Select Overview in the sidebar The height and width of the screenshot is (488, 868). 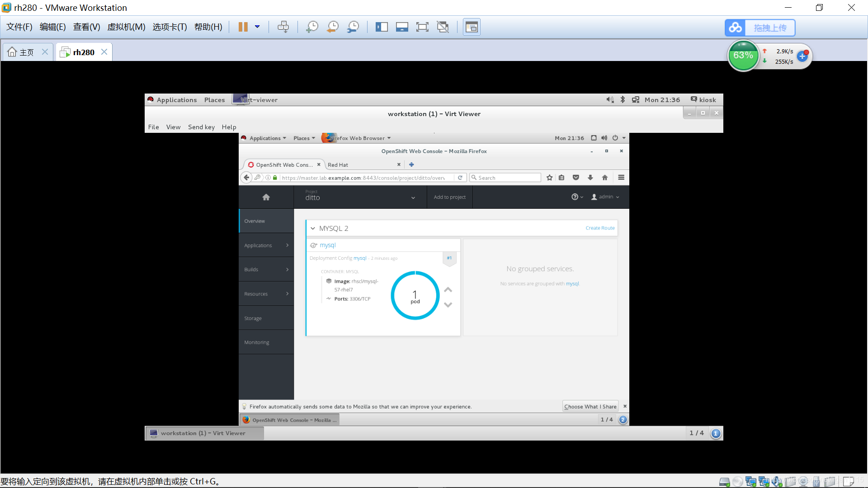coord(266,221)
